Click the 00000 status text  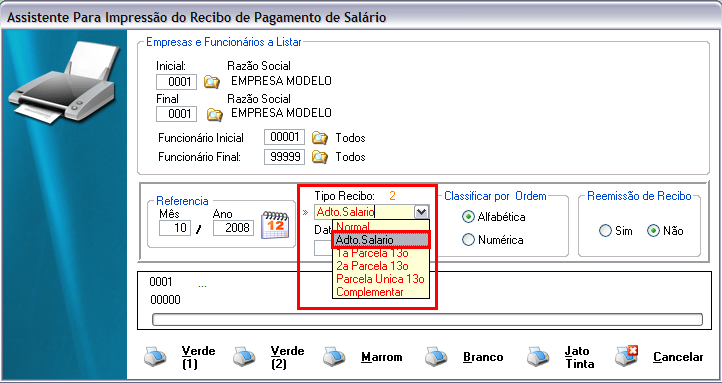pos(165,300)
